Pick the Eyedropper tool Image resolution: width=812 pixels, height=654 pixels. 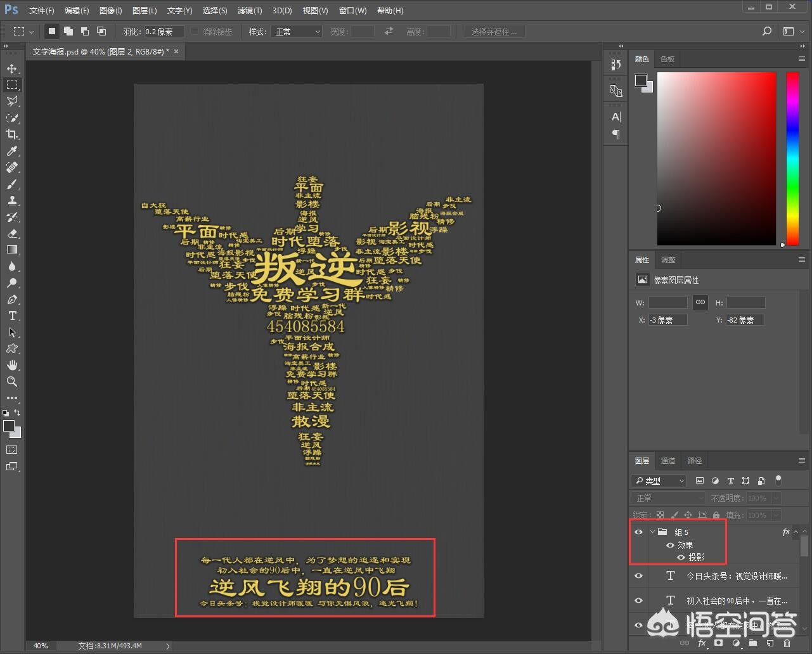click(12, 151)
